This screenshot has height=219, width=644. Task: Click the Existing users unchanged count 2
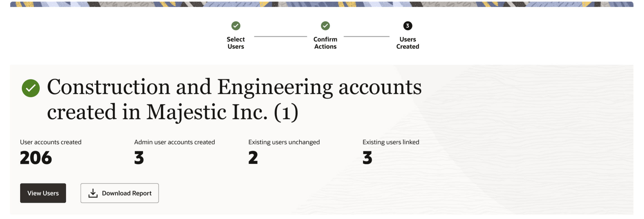tap(253, 158)
